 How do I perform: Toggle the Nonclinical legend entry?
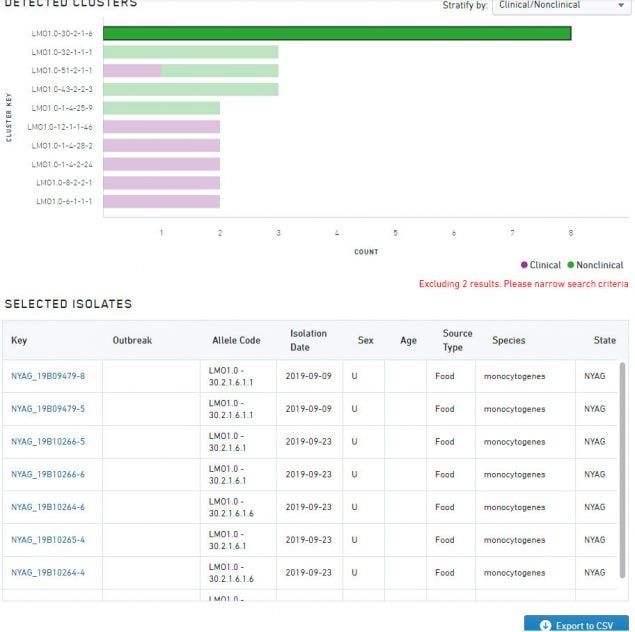coord(595,265)
